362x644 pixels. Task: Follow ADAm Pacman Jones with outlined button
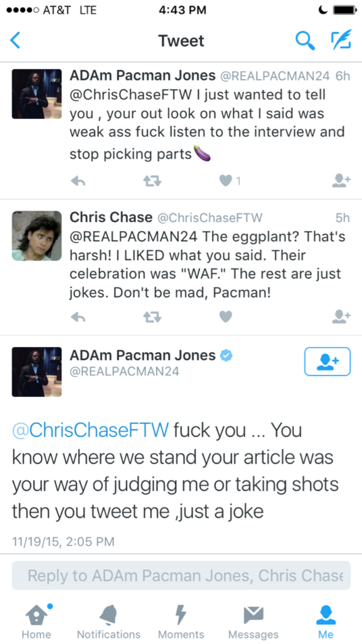[327, 362]
